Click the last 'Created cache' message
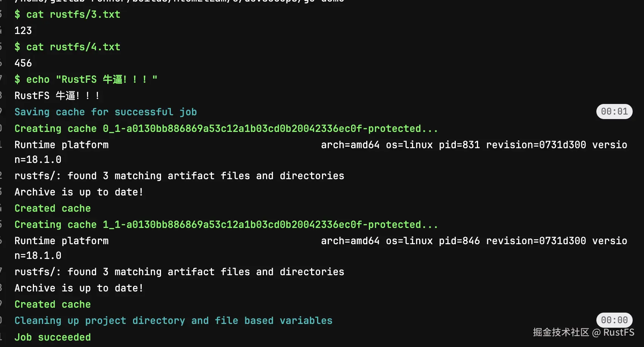Viewport: 644px width, 347px height. click(x=53, y=305)
